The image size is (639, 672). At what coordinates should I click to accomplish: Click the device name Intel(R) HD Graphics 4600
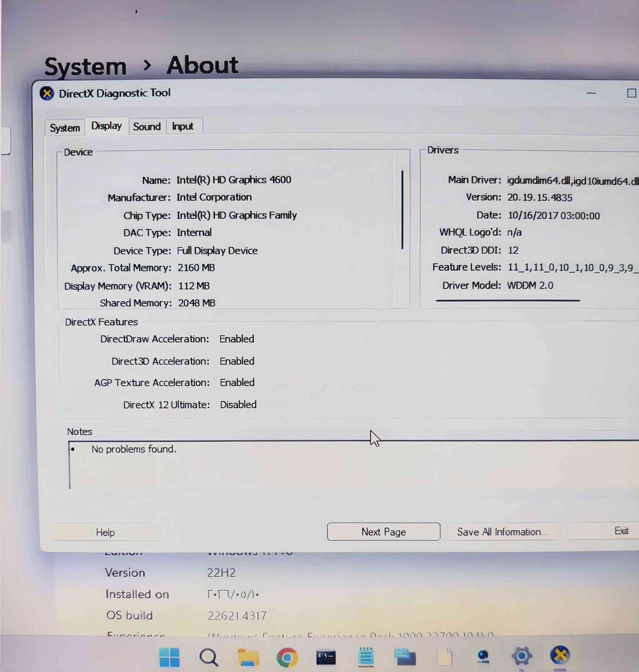[x=234, y=180]
